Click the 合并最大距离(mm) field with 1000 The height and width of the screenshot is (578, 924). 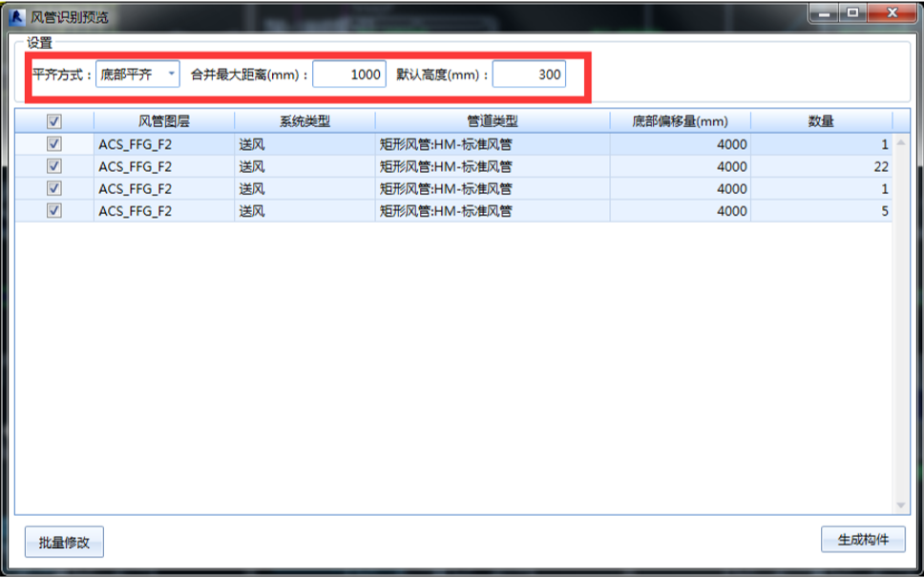coord(349,75)
